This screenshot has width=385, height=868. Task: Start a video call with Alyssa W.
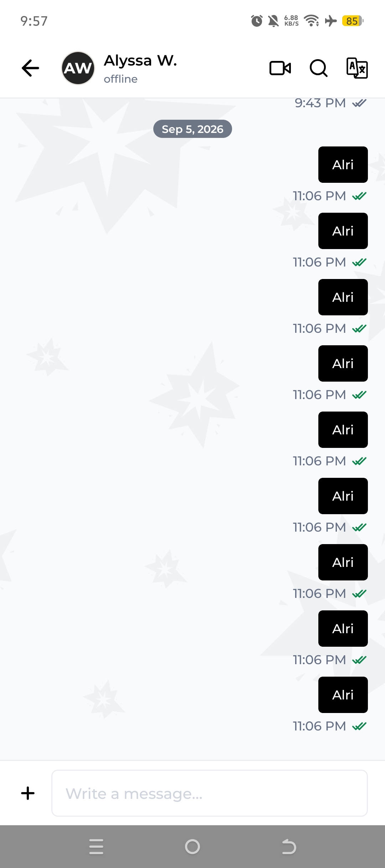pos(280,68)
